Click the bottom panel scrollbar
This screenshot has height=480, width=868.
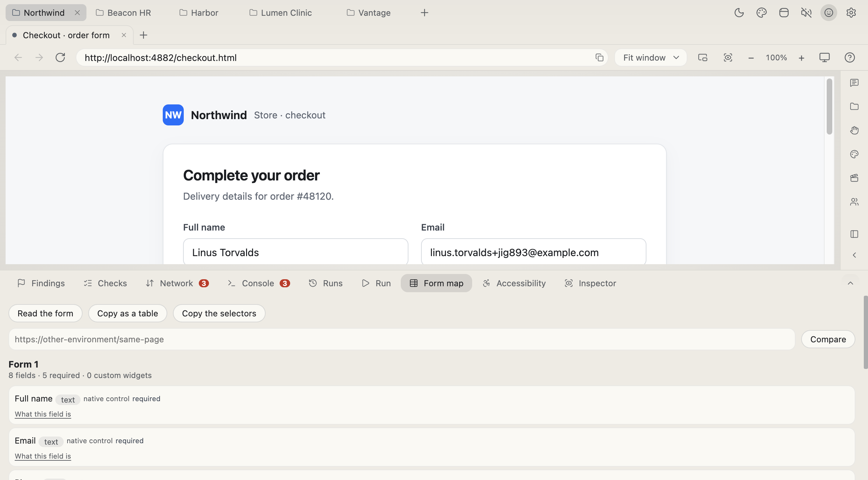pos(866,332)
